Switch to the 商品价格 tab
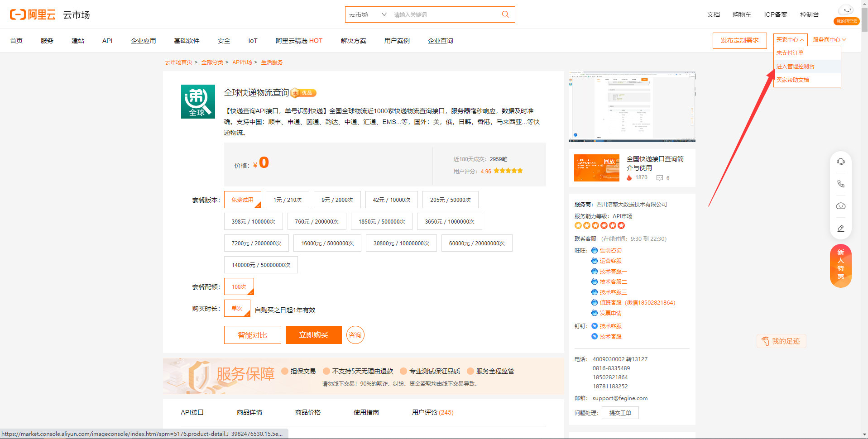This screenshot has height=439, width=868. click(x=308, y=412)
